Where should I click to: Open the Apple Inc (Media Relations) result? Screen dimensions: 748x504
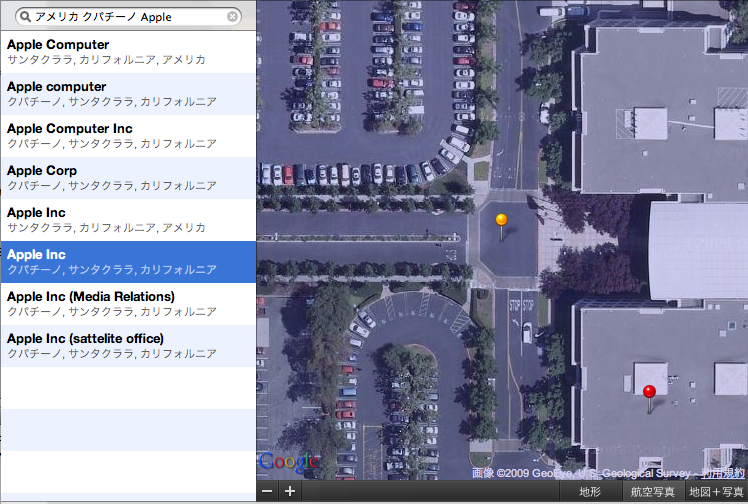tap(128, 304)
